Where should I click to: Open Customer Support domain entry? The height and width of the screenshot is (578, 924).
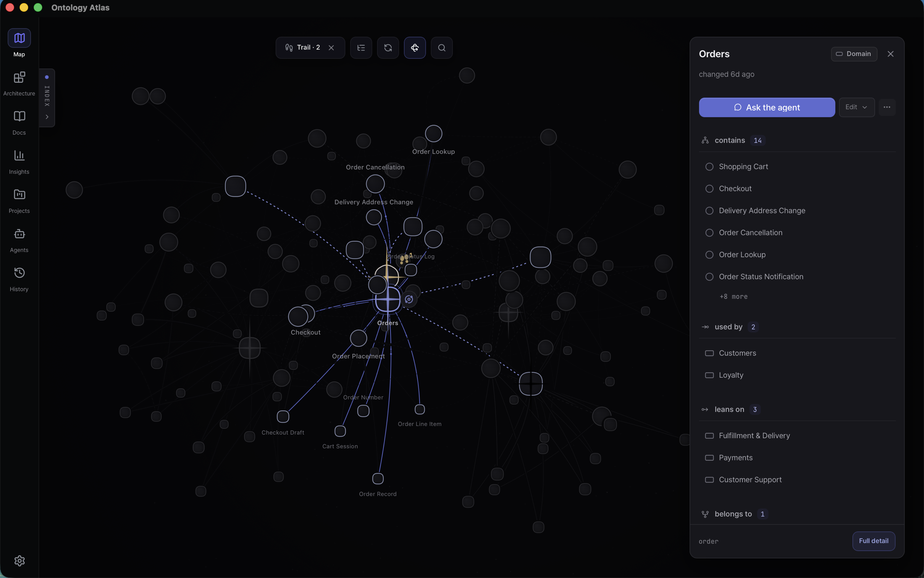tap(797, 480)
